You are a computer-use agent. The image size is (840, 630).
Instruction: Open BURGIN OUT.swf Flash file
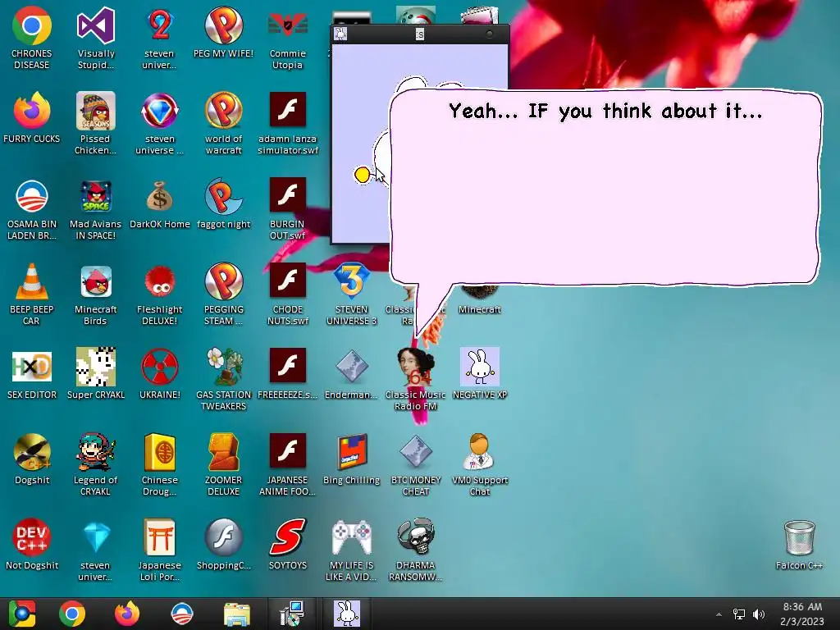point(287,209)
